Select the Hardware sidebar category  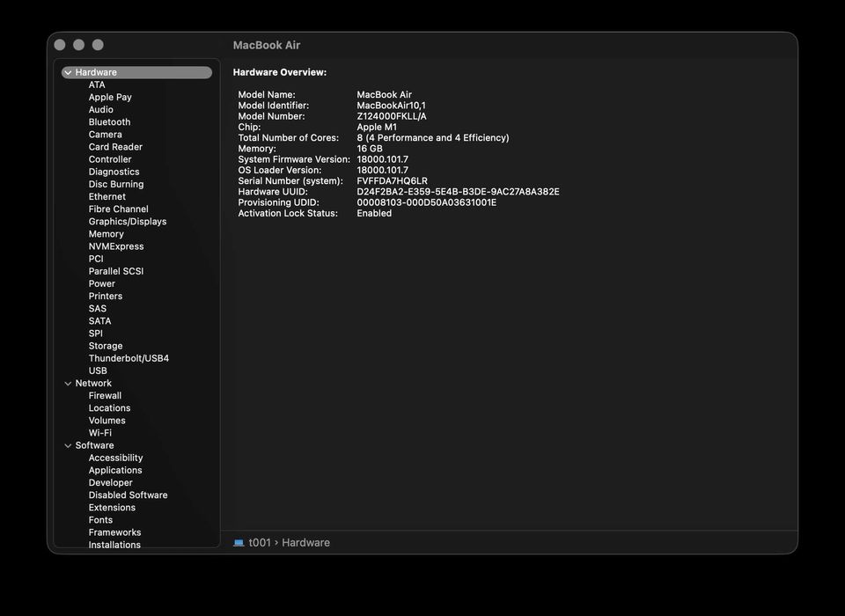[x=137, y=72]
